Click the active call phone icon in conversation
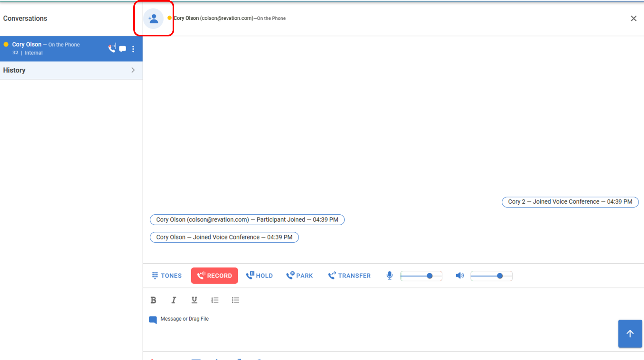Screen dimensions: 644x360 tap(112, 48)
